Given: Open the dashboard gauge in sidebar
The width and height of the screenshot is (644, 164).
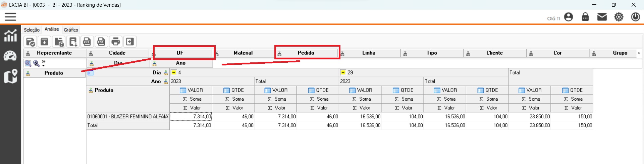Looking at the screenshot, I should click(x=10, y=56).
